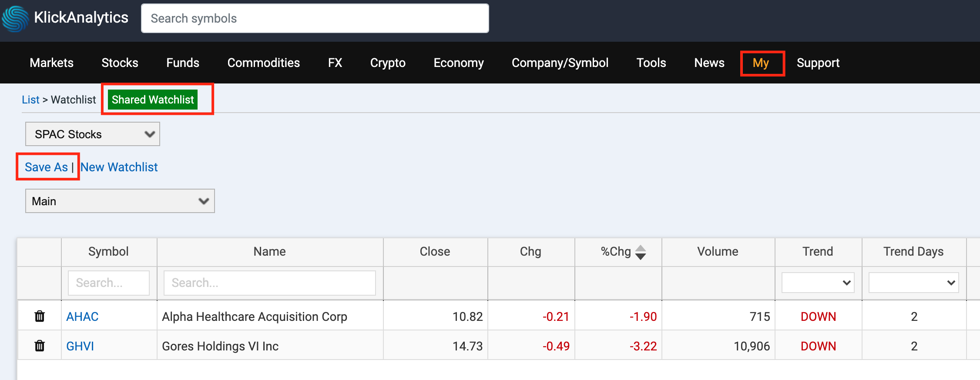Open the Company/Symbol menu
Image resolution: width=980 pixels, height=380 pixels.
point(560,63)
